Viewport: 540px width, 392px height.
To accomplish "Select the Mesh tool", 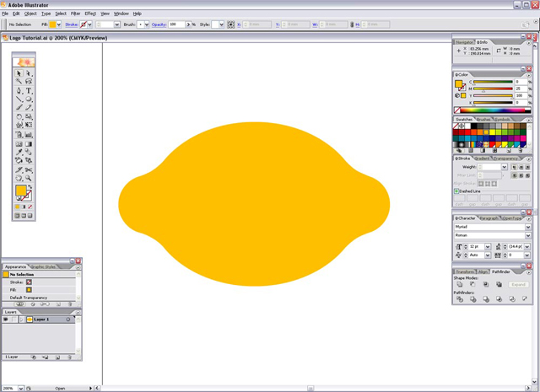I will click(19, 144).
